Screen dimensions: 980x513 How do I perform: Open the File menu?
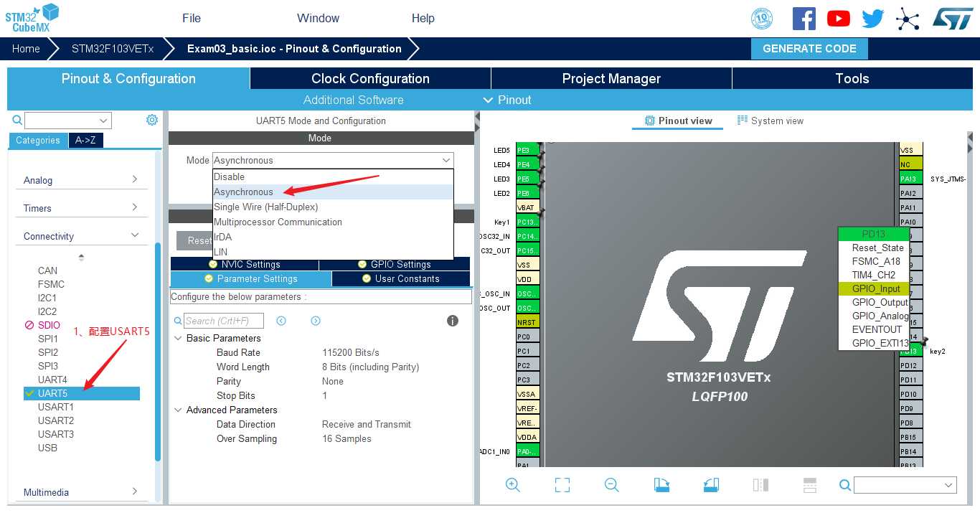pyautogui.click(x=192, y=18)
